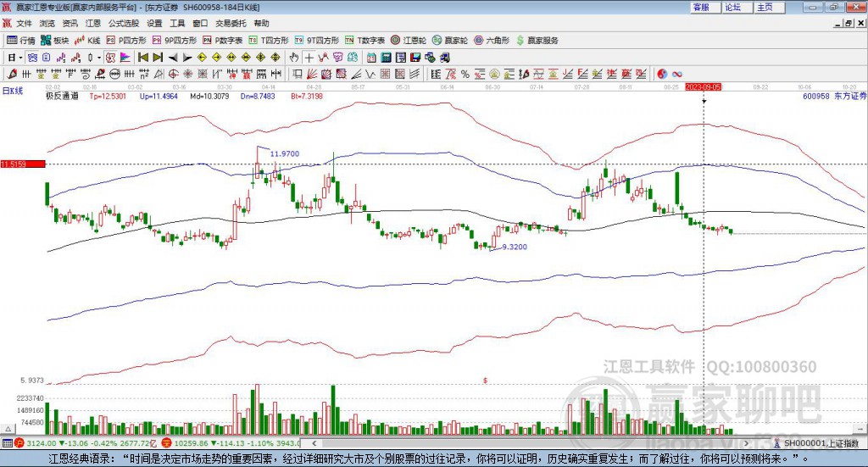868x467 pixels.
Task: Open the 江恩轮 Gann wheel tool
Action: pos(409,41)
